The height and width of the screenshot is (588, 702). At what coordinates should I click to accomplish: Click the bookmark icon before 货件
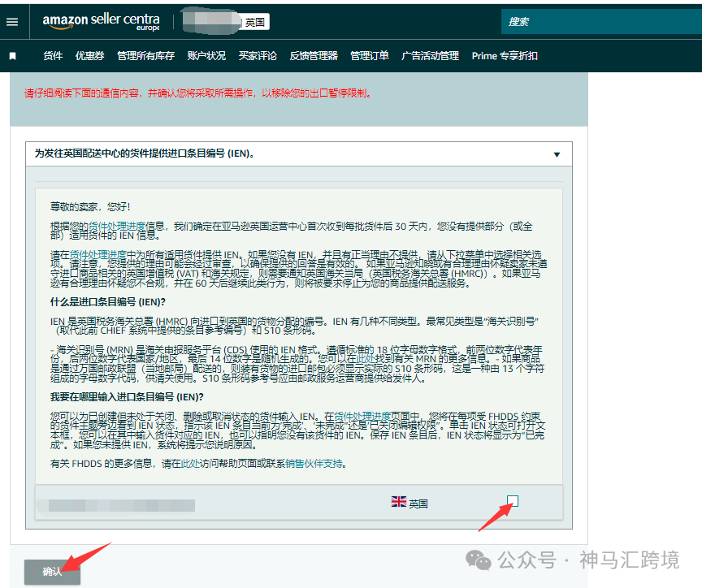pos(13,56)
